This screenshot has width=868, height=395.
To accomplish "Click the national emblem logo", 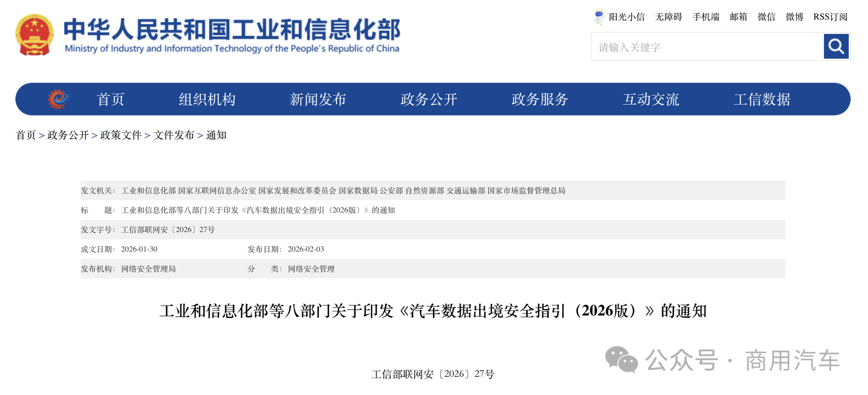I will click(x=34, y=34).
